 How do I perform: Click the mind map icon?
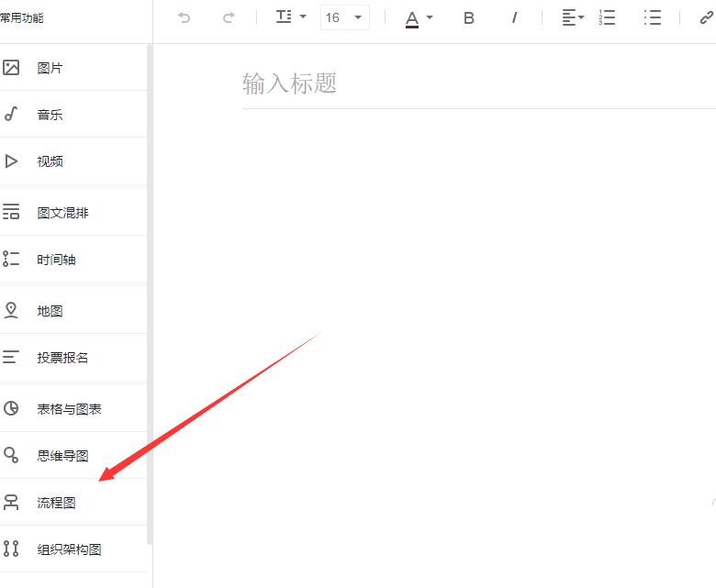tap(11, 455)
